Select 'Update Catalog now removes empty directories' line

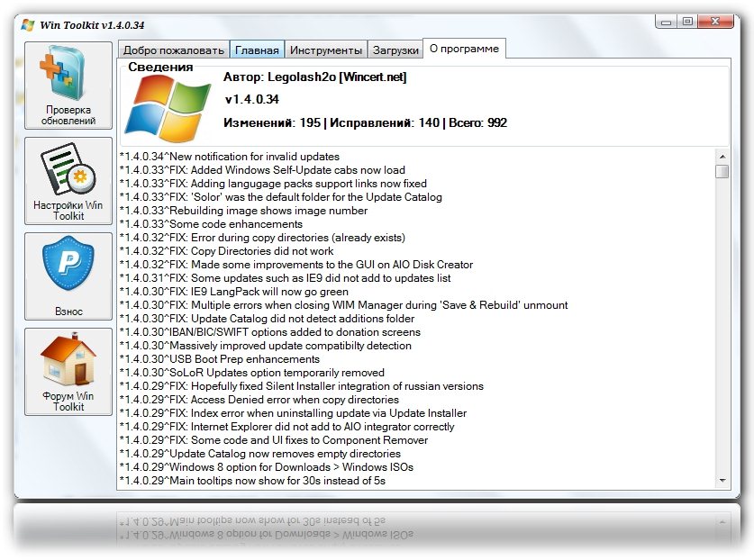click(259, 454)
